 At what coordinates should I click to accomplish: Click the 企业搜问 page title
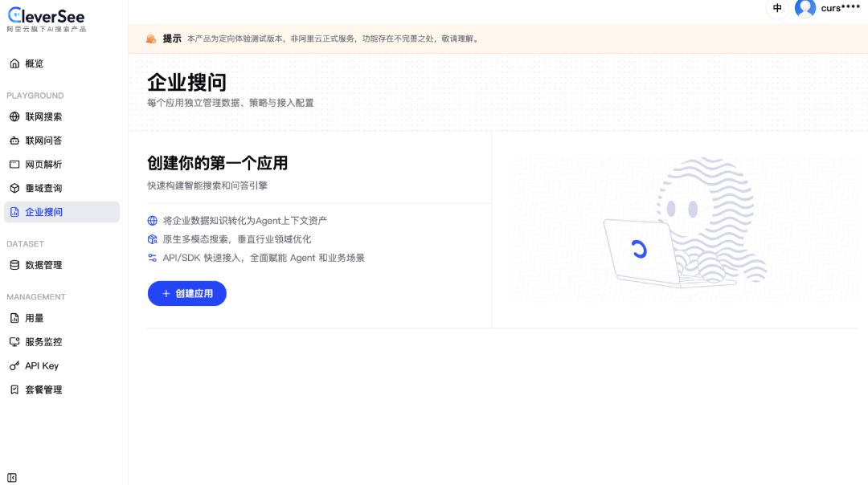(186, 83)
